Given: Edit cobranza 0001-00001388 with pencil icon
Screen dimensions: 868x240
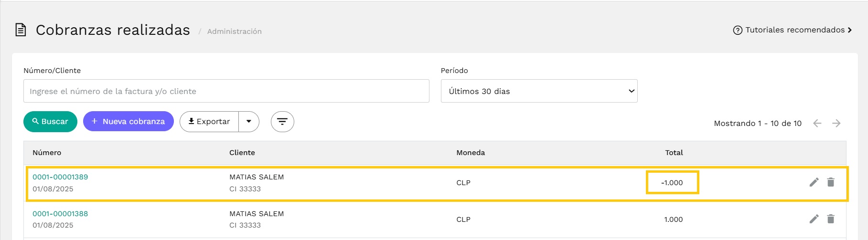Looking at the screenshot, I should [x=814, y=219].
